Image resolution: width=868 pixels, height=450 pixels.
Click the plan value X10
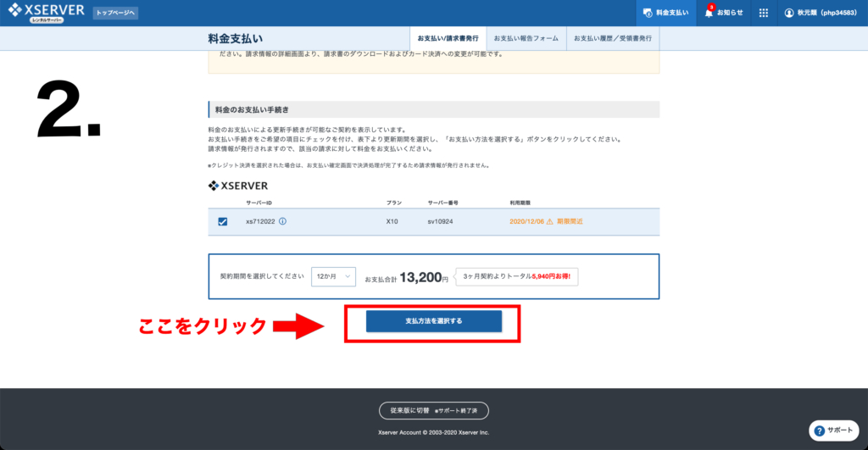[392, 221]
